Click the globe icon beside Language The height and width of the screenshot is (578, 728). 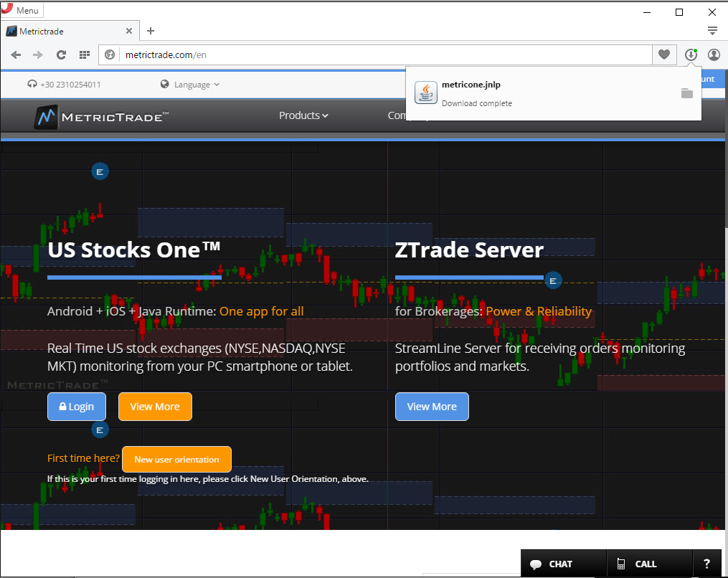[164, 84]
